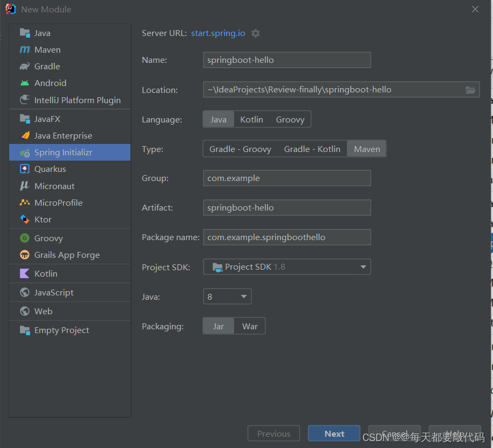Choose Gradle - Kotlin build type
Image resolution: width=493 pixels, height=448 pixels.
pos(312,149)
